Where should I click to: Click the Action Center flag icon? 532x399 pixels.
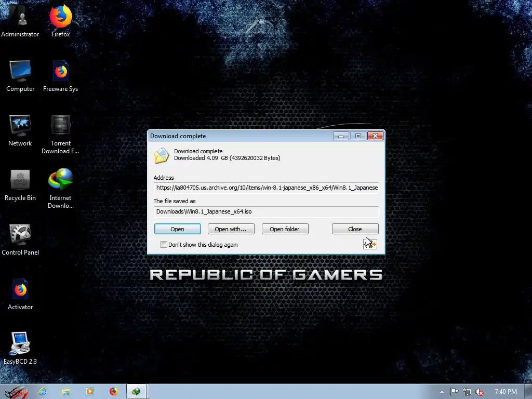click(454, 392)
